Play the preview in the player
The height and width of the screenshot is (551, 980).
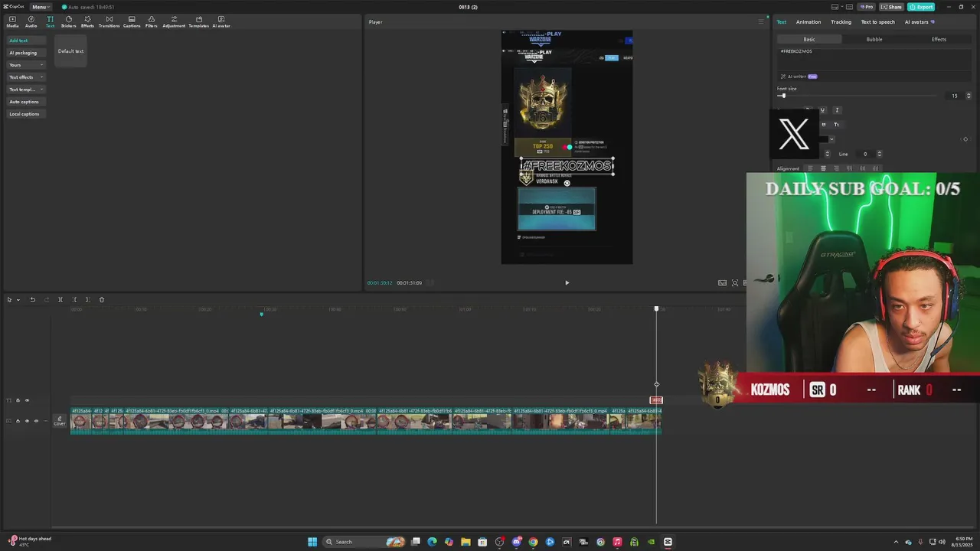(x=567, y=282)
